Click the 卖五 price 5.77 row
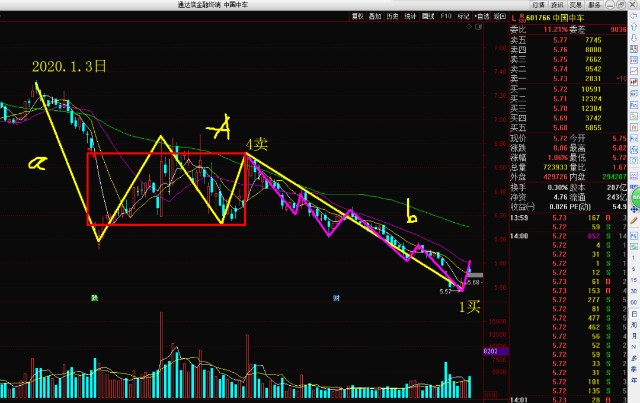The height and width of the screenshot is (403, 640). 568,40
